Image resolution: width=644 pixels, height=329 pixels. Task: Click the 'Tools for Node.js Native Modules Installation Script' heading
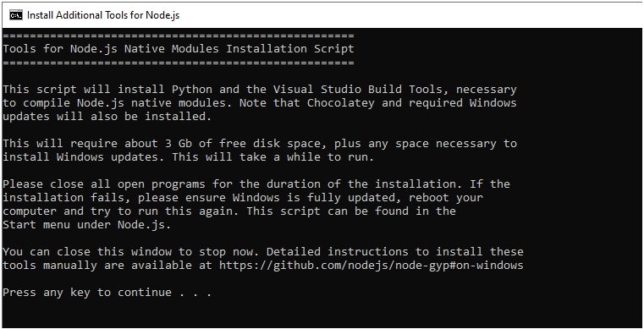click(179, 49)
